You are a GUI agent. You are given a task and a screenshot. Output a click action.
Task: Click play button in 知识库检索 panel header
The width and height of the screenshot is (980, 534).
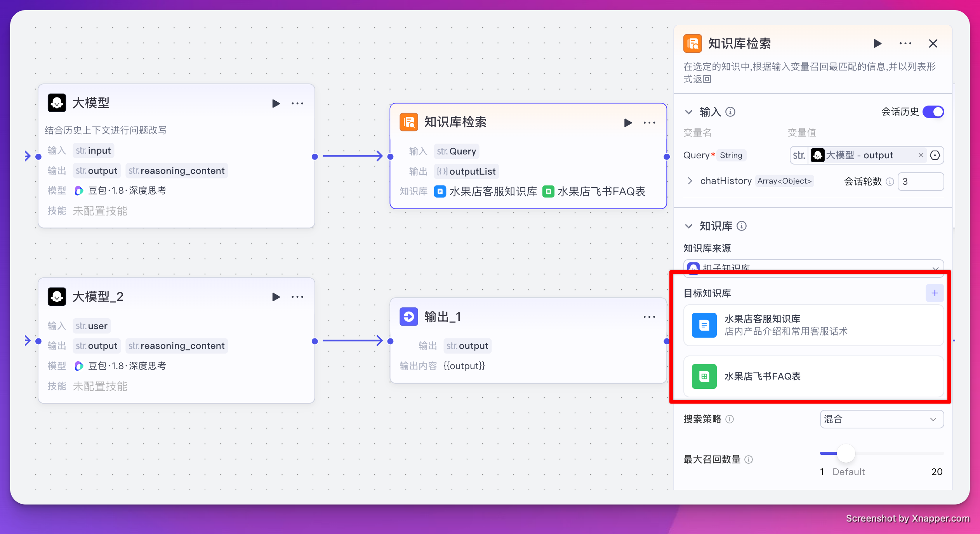point(877,43)
